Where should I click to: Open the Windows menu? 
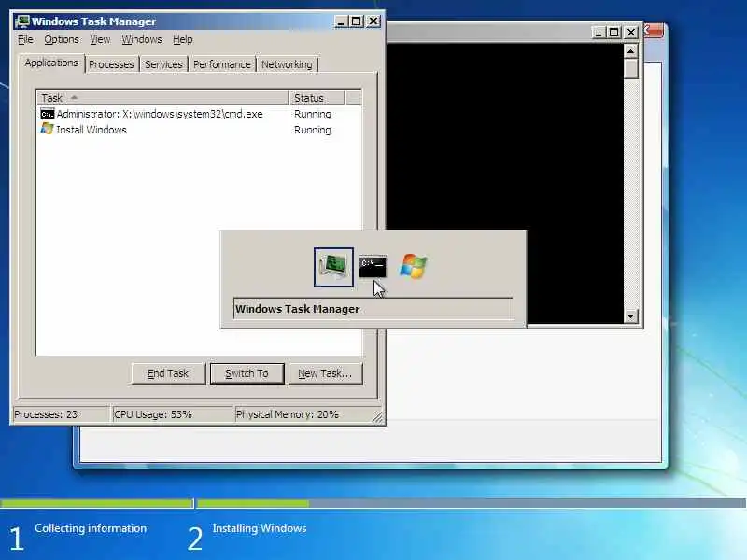[x=142, y=39]
